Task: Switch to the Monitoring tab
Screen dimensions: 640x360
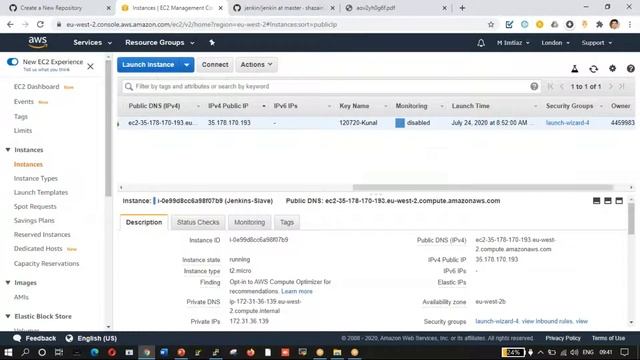Action: 249,222
